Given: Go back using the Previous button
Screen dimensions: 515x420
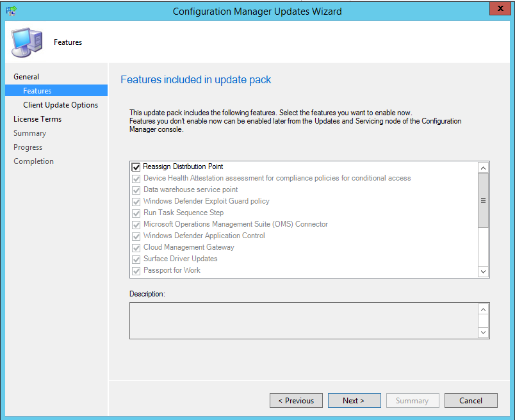Looking at the screenshot, I should pos(296,400).
